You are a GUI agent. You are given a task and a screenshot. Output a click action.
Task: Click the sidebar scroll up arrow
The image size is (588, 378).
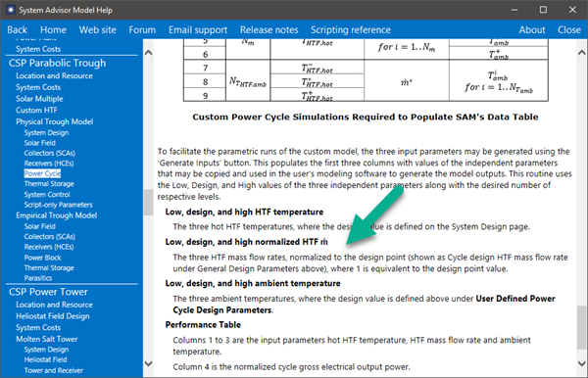[149, 53]
